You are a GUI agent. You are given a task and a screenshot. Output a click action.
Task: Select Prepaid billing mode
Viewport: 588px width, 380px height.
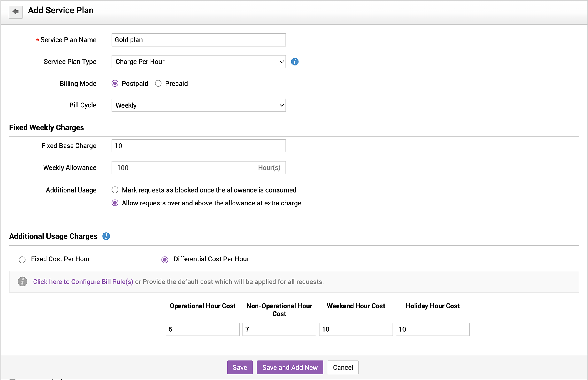click(x=158, y=84)
